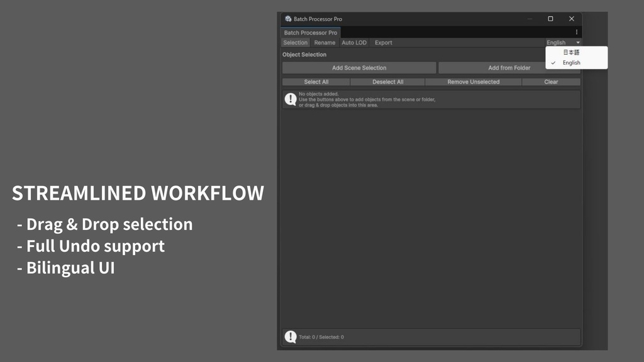Image resolution: width=644 pixels, height=362 pixels.
Task: Open the three-dot overflow menu
Action: [x=576, y=31]
